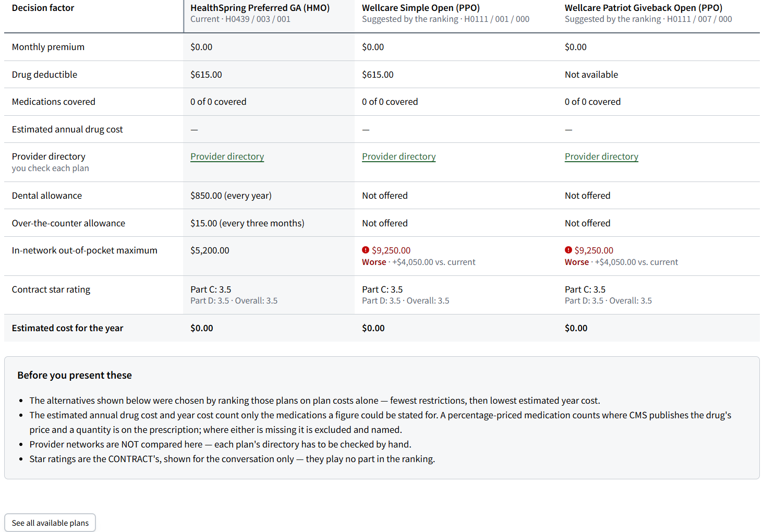Click the Drug deductible row label
This screenshot has width=763, height=532.
(44, 75)
